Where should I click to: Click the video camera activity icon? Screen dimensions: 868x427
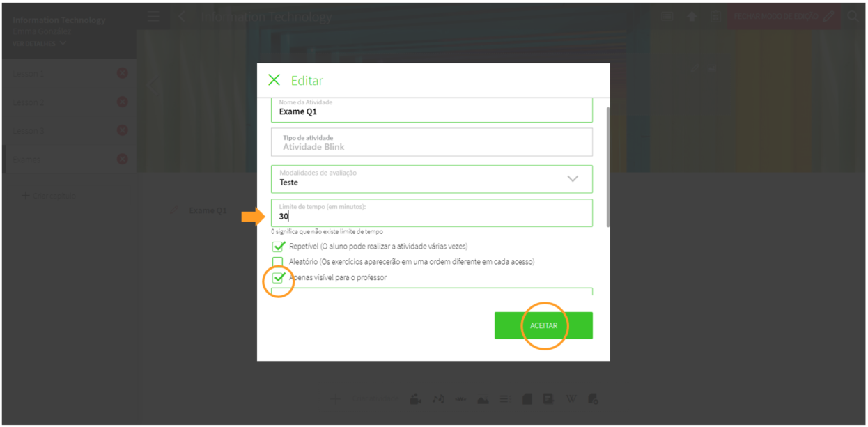(x=416, y=399)
